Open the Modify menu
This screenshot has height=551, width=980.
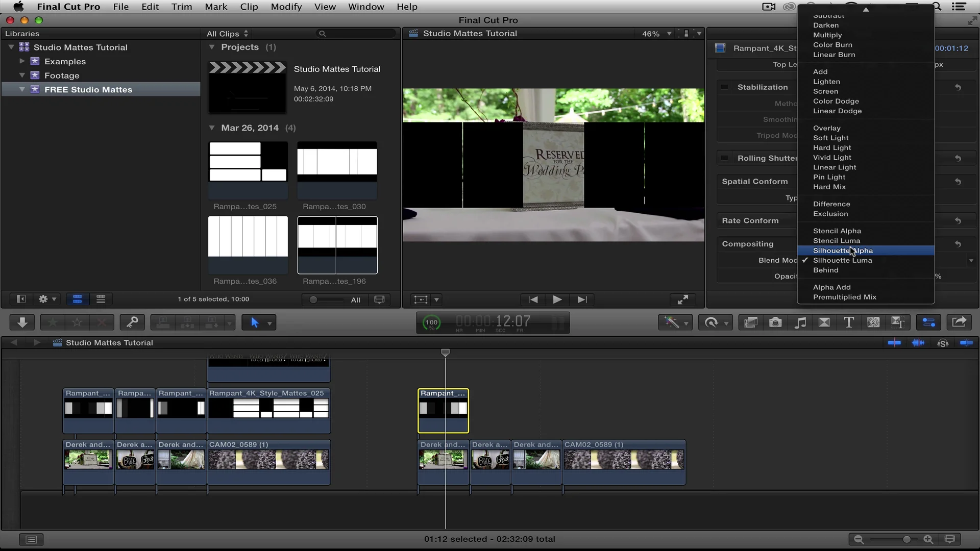pos(286,7)
